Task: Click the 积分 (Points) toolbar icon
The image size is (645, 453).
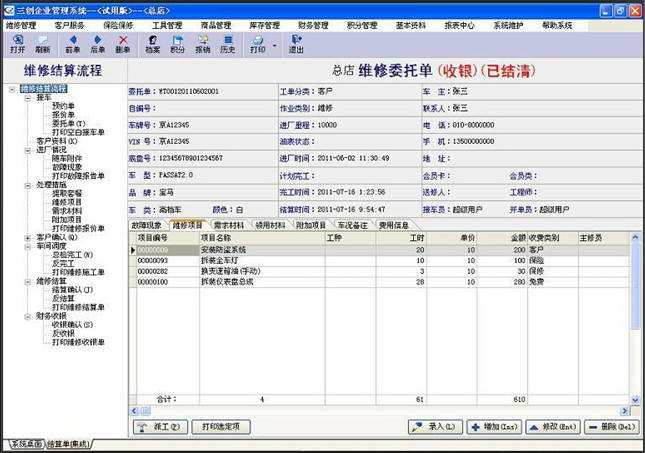Action: pos(177,44)
